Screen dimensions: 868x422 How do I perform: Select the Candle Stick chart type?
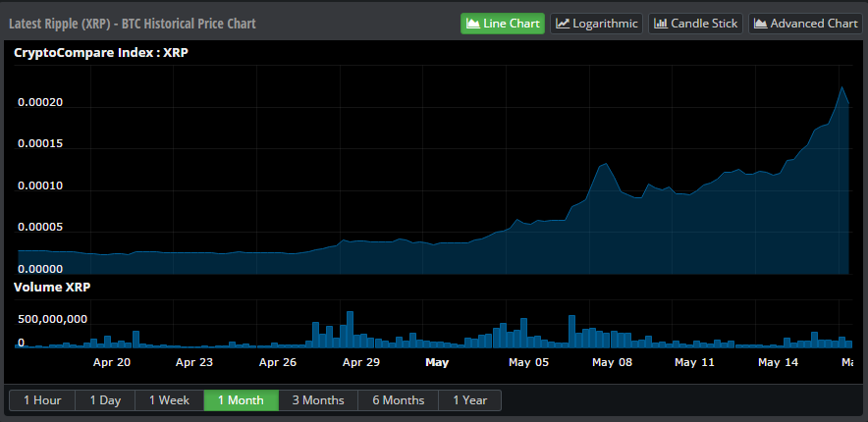tap(694, 24)
